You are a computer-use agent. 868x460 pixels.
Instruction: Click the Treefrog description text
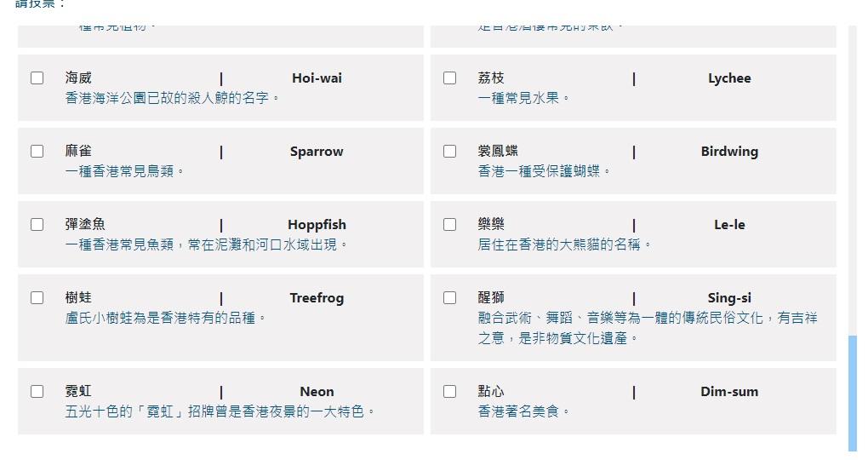[x=166, y=318]
